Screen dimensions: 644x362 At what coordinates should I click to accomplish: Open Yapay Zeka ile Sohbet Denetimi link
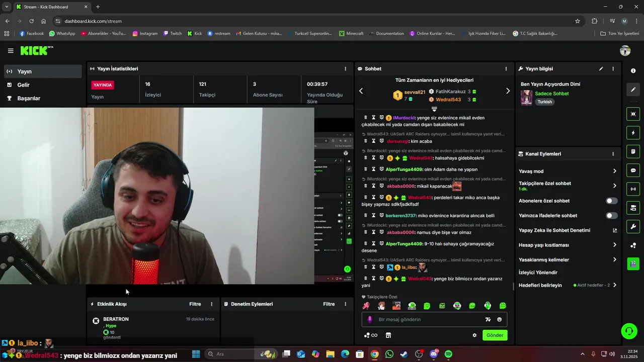[568, 230]
